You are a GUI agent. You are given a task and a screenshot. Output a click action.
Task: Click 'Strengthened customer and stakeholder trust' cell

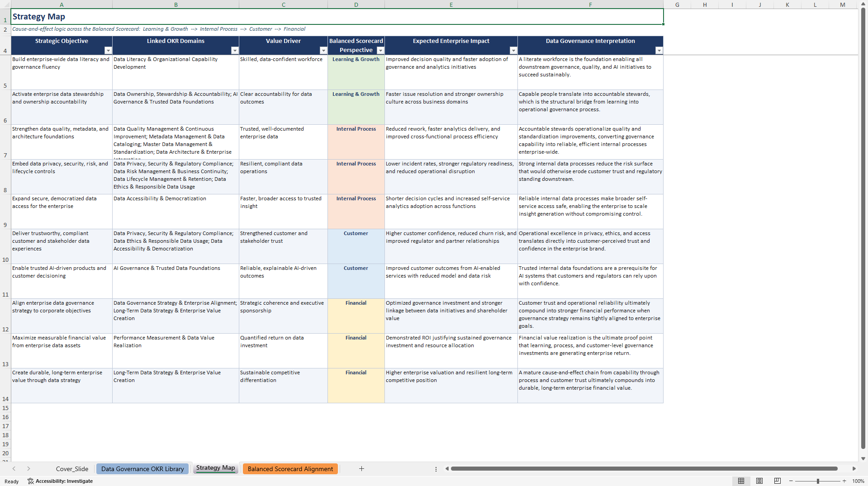[x=283, y=246]
